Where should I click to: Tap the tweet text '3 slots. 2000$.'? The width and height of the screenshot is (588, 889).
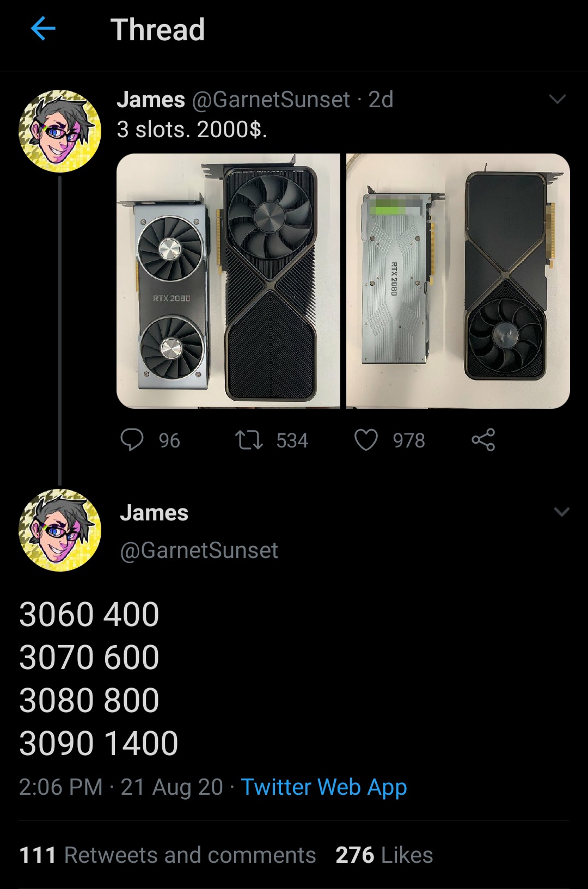[x=192, y=130]
